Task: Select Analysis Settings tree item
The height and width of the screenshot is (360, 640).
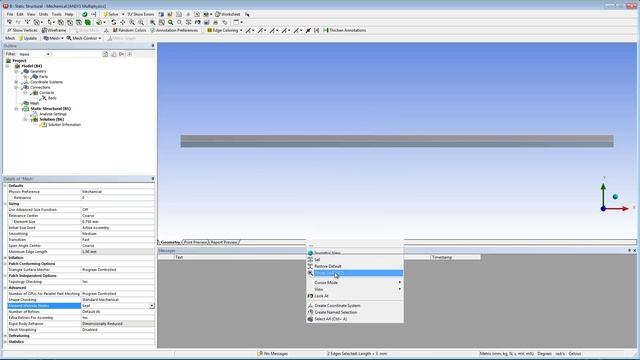Action: coord(53,114)
